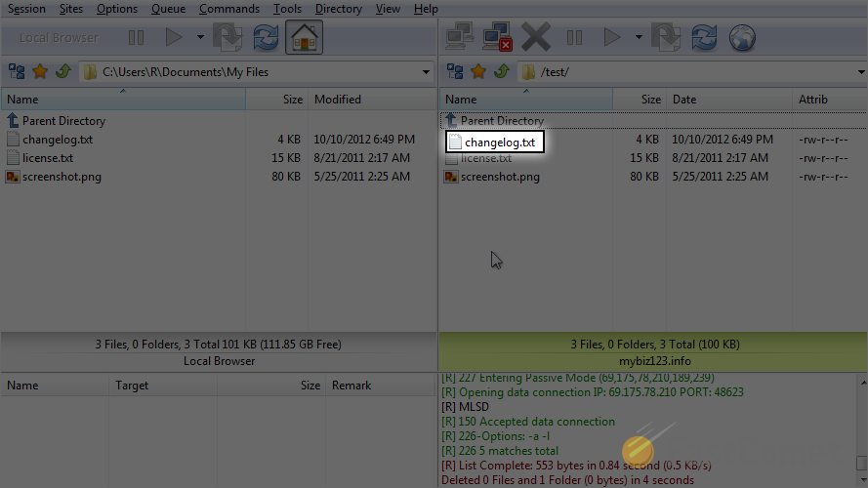The width and height of the screenshot is (868, 488).
Task: Click the globe icon in remote toolbar
Action: 743,38
